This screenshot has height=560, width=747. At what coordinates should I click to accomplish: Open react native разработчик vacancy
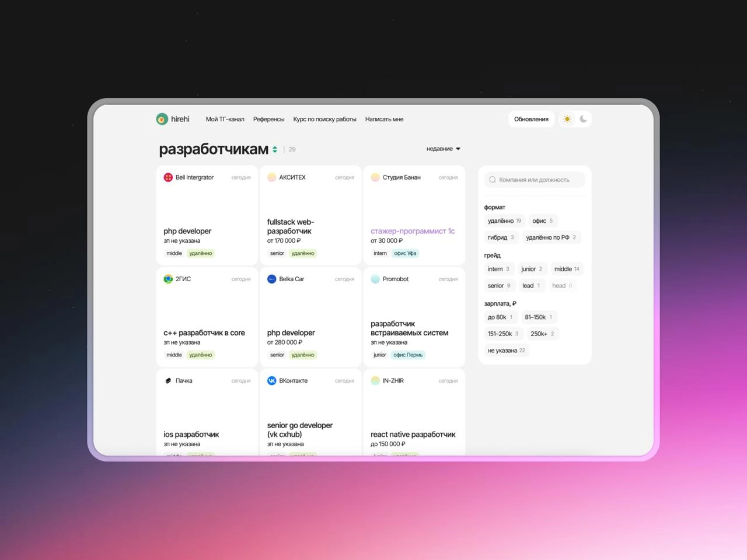(413, 434)
